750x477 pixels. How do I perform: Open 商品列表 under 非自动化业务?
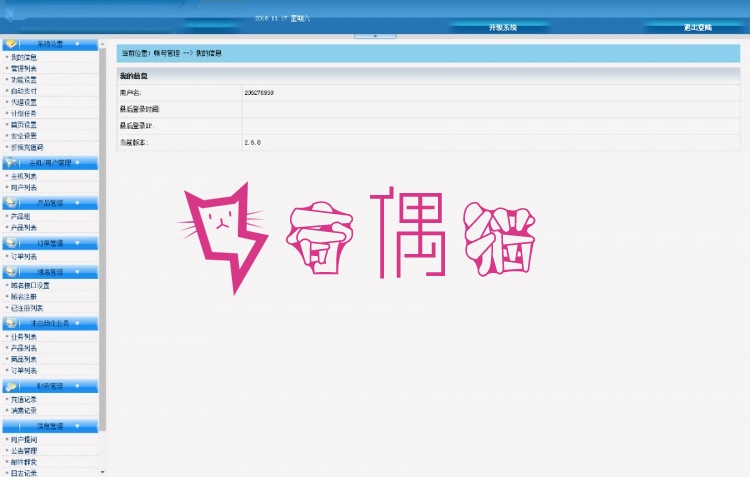click(24, 359)
